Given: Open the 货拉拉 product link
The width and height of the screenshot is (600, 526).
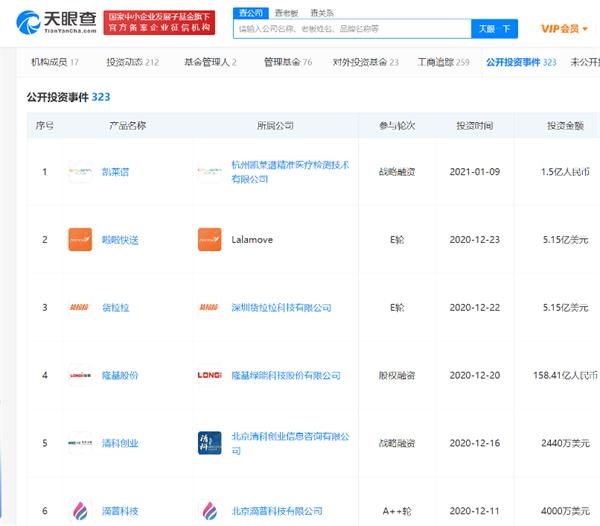Looking at the screenshot, I should tap(115, 308).
